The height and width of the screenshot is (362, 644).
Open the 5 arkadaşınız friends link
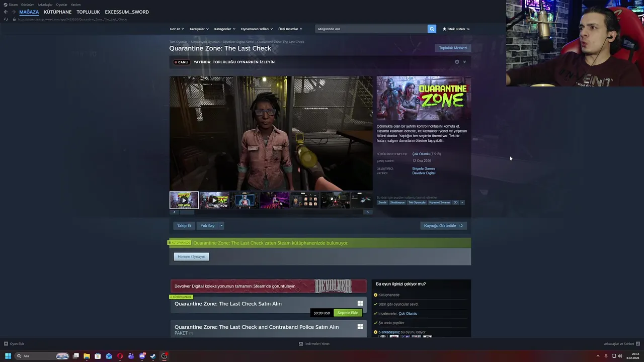pos(389,332)
